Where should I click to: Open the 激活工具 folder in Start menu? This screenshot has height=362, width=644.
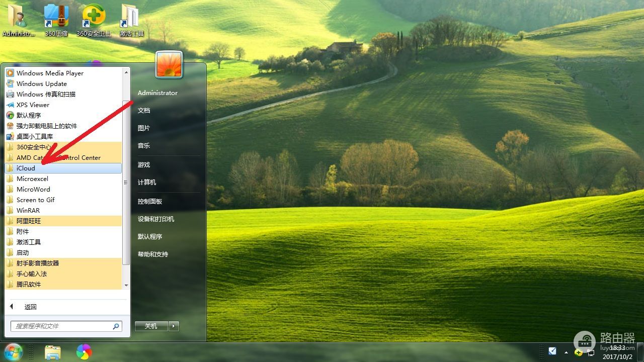pos(63,242)
